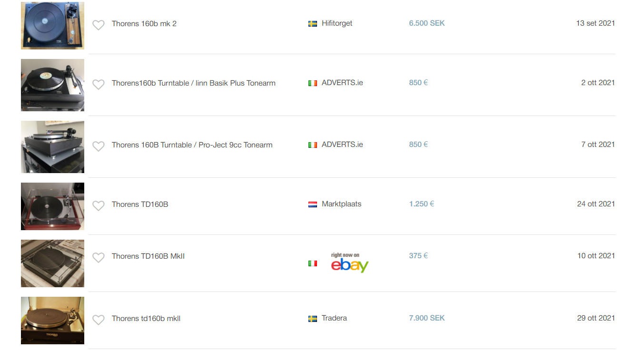Click heart icon beside Thorens TD160B
This screenshot has height=350, width=644.
(99, 206)
